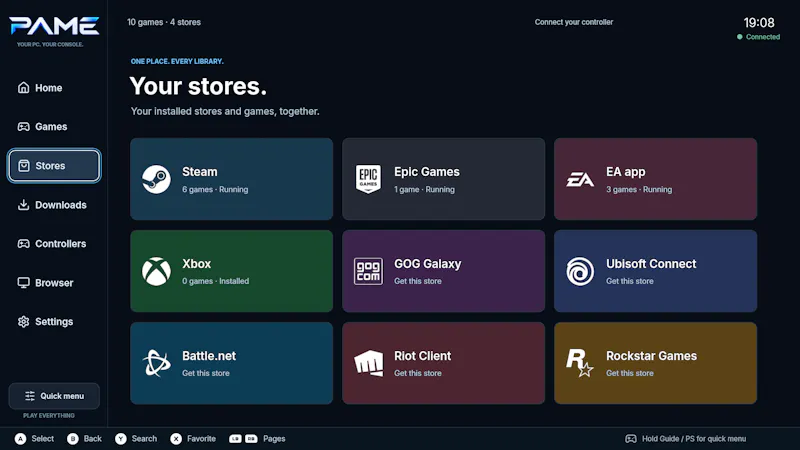Click '10 games · 4 stores' summary
Image resolution: width=800 pixels, height=450 pixels.
[164, 22]
